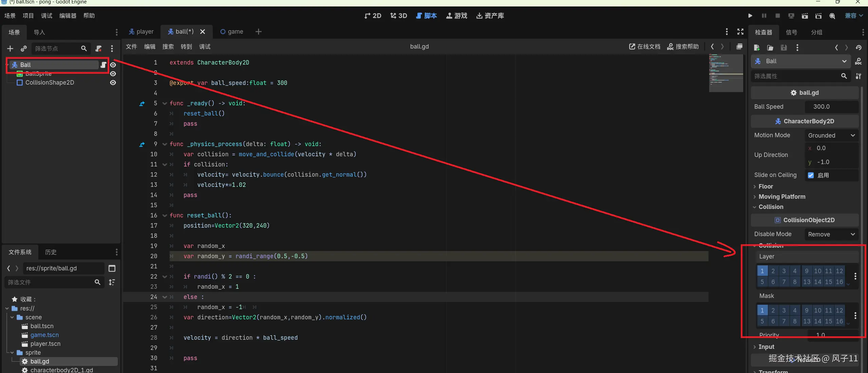Viewport: 868px width, 373px height.
Task: Switch to the 2D workspace
Action: [x=373, y=16]
